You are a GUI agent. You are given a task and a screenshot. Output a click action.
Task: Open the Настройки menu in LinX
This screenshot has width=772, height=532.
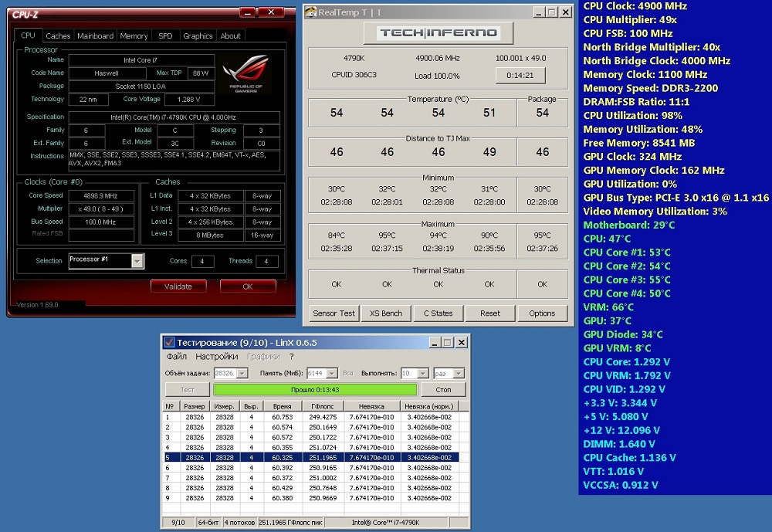click(217, 356)
